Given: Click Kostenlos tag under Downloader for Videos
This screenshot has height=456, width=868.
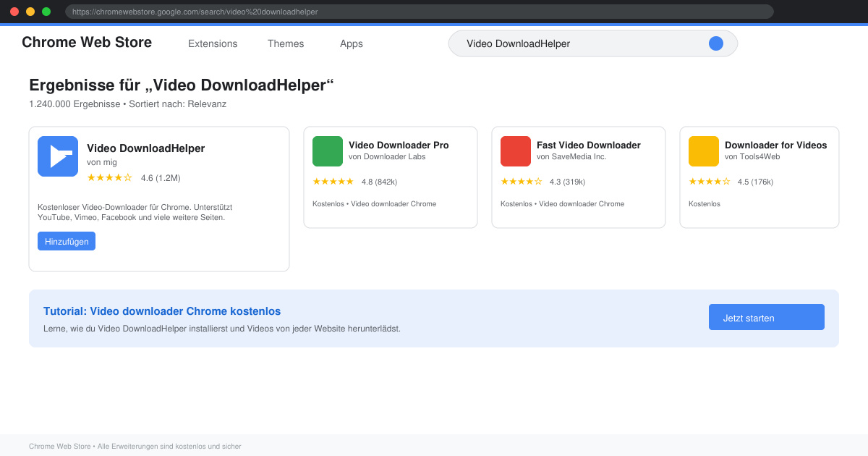Looking at the screenshot, I should (705, 204).
